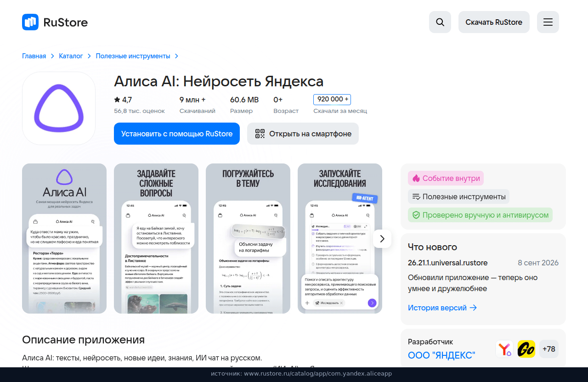
Task: Click the 0+ age rating
Action: [278, 100]
